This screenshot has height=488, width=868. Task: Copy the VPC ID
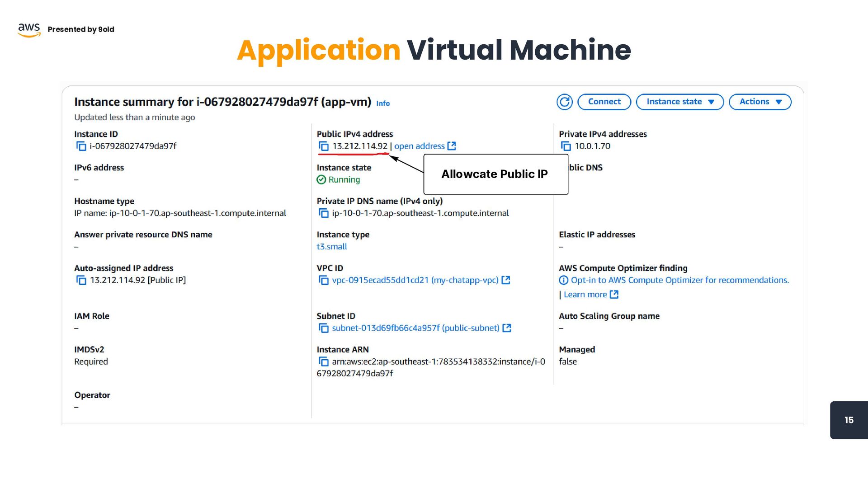point(324,281)
